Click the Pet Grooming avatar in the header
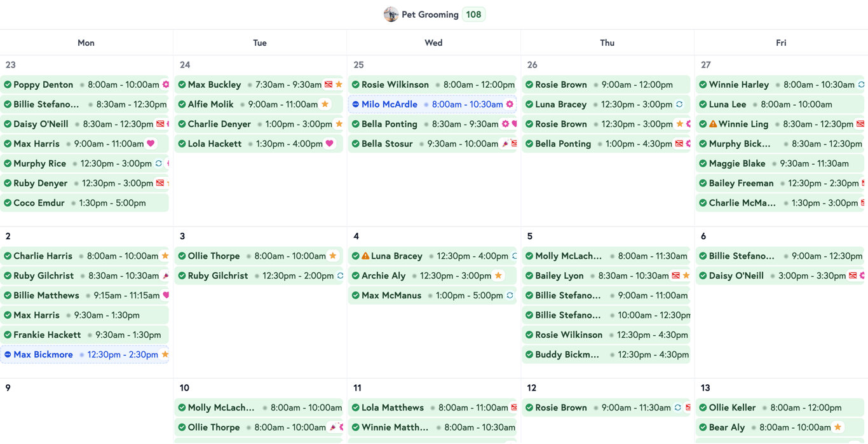The width and height of the screenshot is (868, 444). coord(391,14)
